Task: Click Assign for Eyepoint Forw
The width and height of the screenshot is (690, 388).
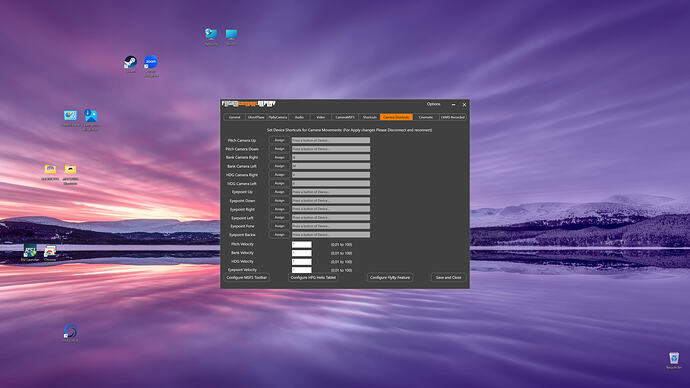Action: point(279,226)
